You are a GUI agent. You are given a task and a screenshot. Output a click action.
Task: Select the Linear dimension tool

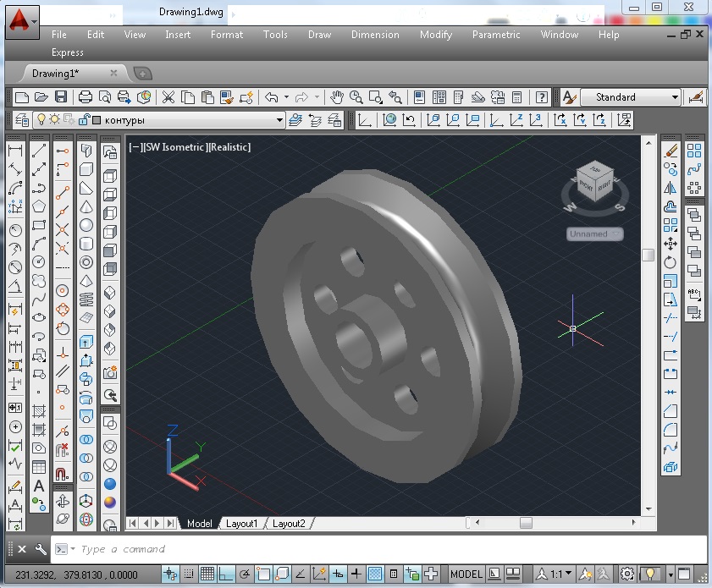pyautogui.click(x=15, y=151)
